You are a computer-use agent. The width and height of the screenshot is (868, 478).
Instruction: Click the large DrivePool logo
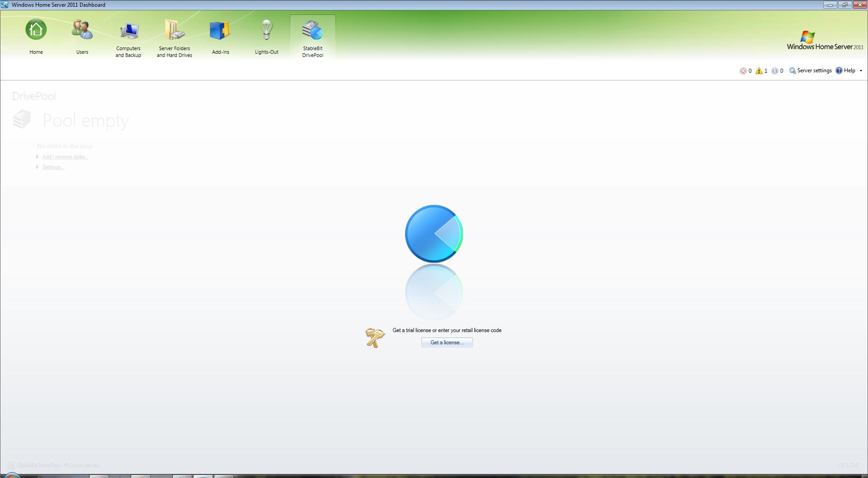[434, 234]
